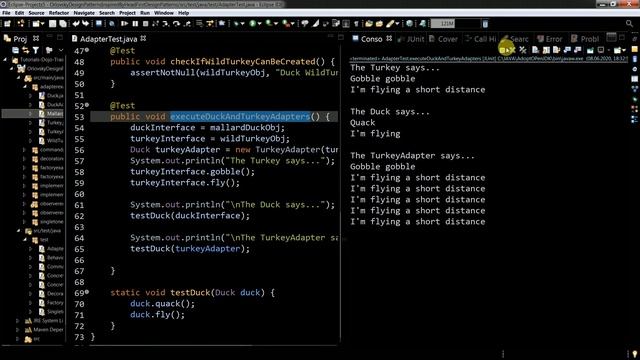Viewport: 640px width, 360px height.
Task: Click the Quick Access search magnifier icon
Action: click(629, 24)
